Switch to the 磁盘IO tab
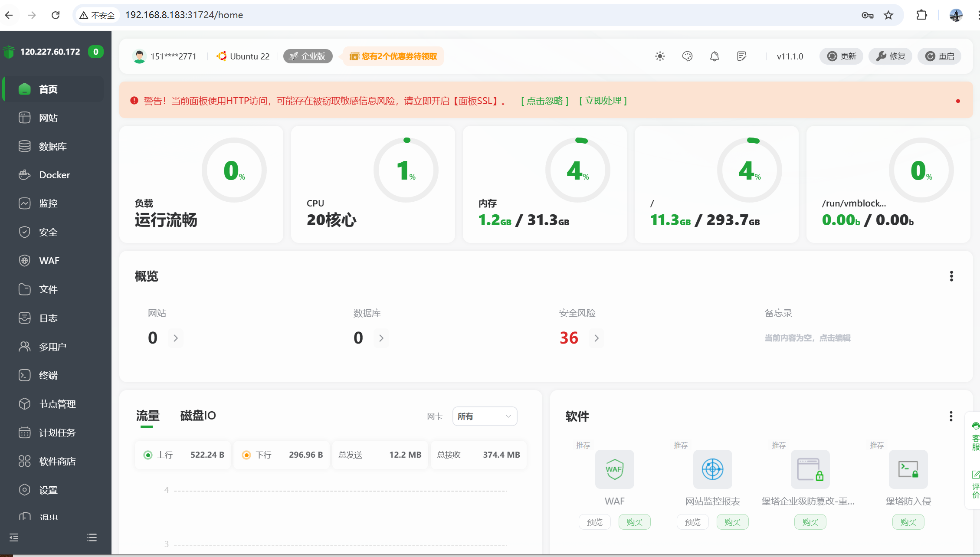Viewport: 980px width, 557px height. [x=198, y=416]
